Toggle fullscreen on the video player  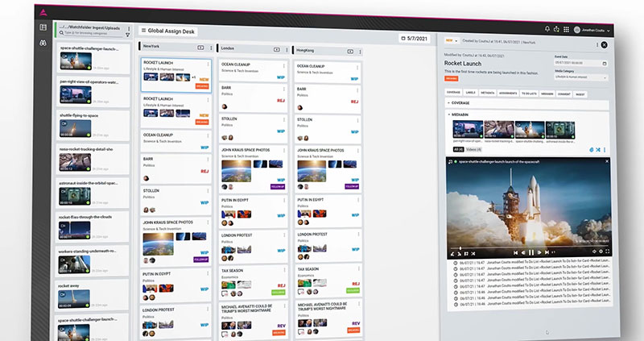point(605,252)
